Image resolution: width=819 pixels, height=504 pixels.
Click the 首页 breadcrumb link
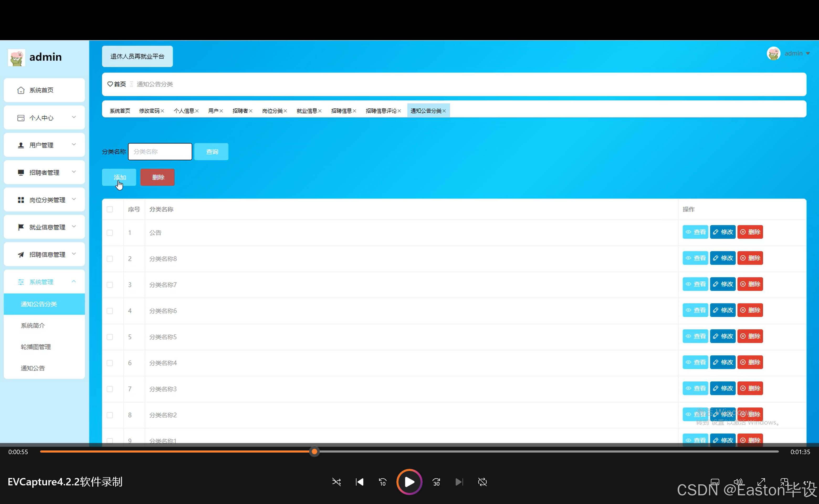click(x=120, y=84)
